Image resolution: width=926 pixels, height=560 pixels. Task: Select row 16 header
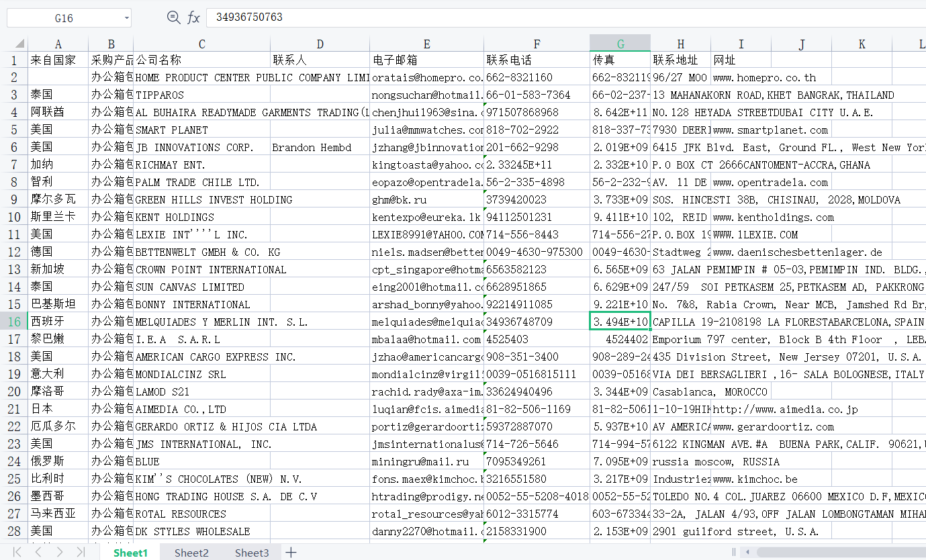click(x=13, y=322)
